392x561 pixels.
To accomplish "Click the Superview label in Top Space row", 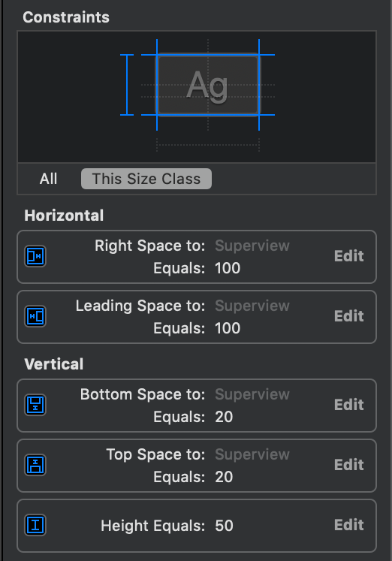I will (252, 454).
